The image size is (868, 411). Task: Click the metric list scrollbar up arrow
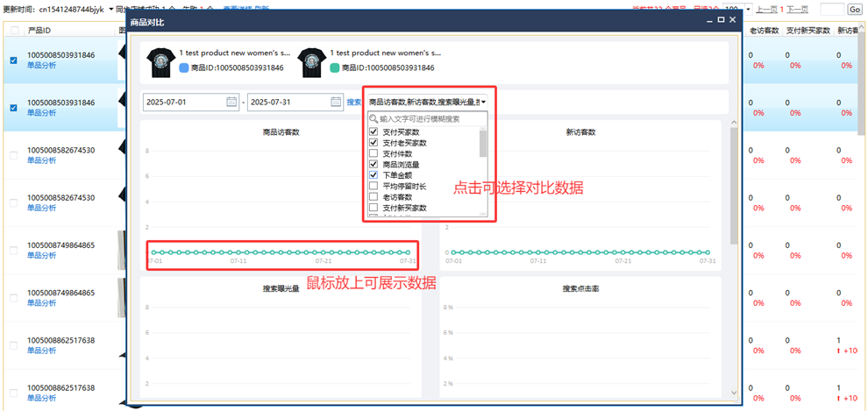click(x=483, y=127)
